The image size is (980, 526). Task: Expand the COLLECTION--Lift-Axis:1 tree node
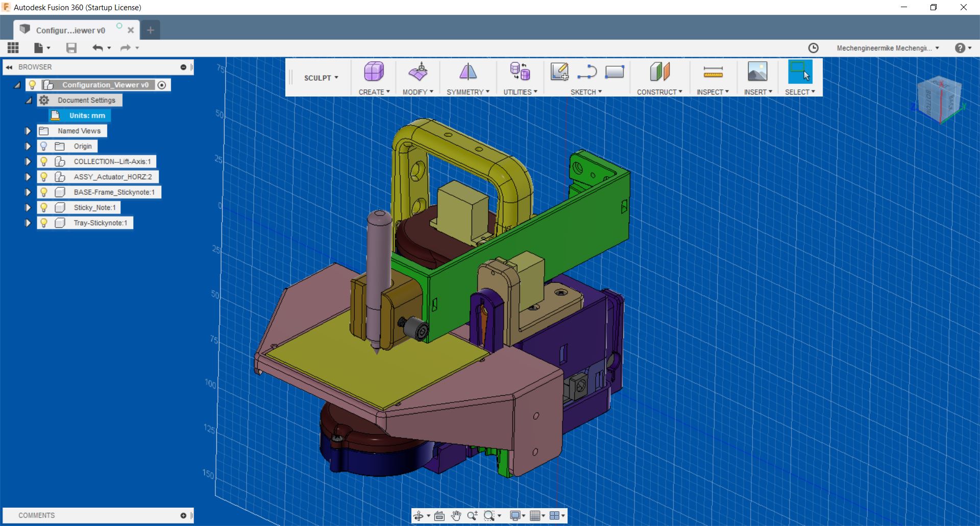[28, 161]
